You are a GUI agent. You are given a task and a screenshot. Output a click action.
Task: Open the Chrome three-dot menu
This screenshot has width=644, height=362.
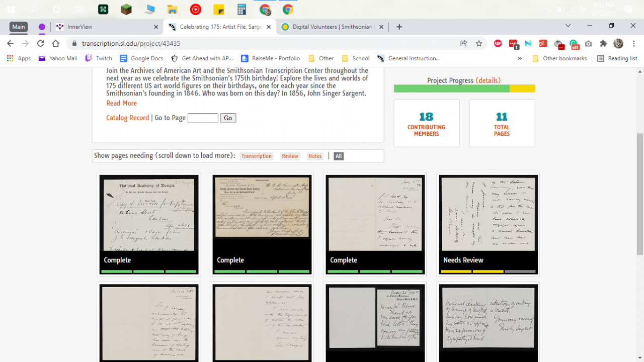click(633, 43)
